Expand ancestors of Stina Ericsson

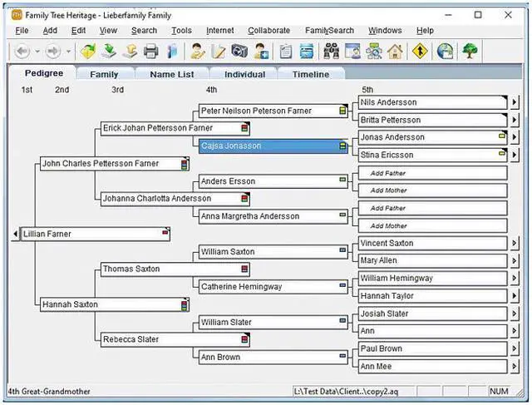point(515,155)
